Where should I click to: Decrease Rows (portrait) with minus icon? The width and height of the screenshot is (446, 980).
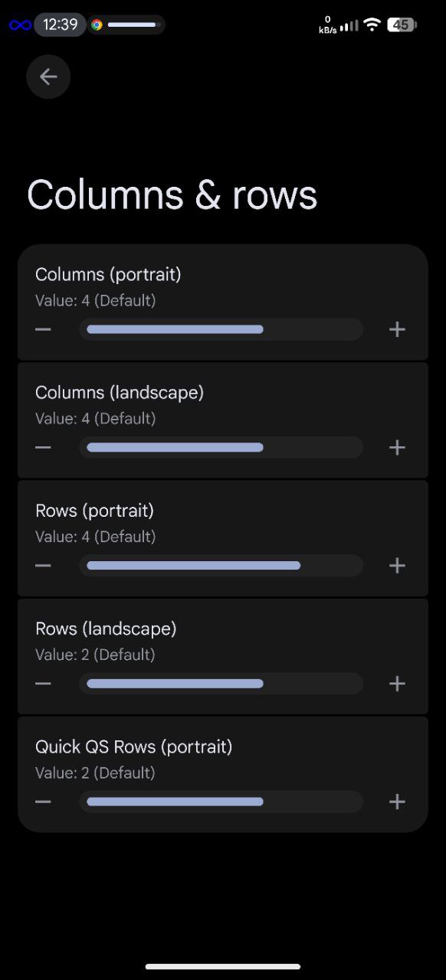coord(43,566)
